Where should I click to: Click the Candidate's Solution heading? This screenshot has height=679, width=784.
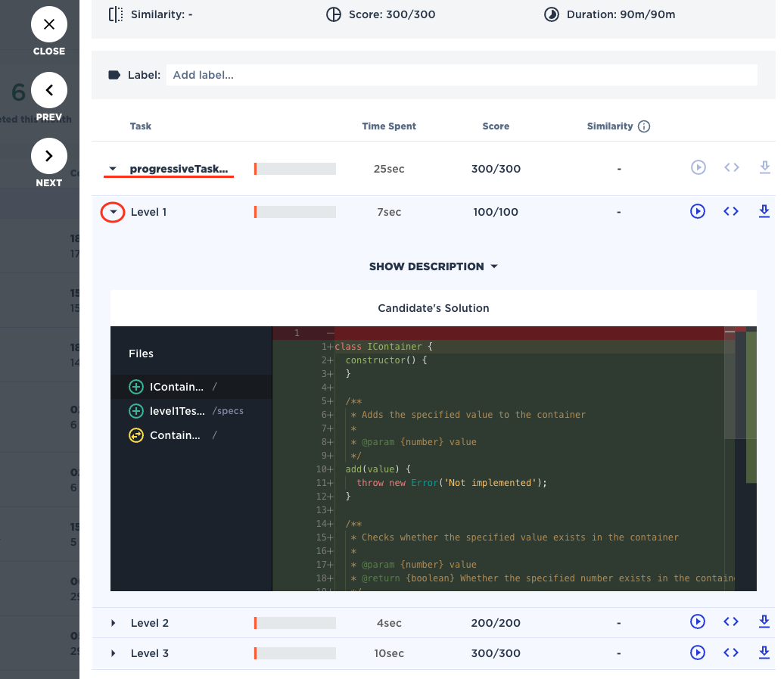434,308
